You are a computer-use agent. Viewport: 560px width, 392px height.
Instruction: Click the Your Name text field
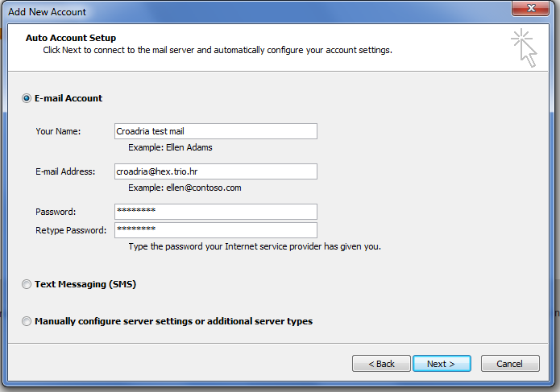tap(216, 131)
